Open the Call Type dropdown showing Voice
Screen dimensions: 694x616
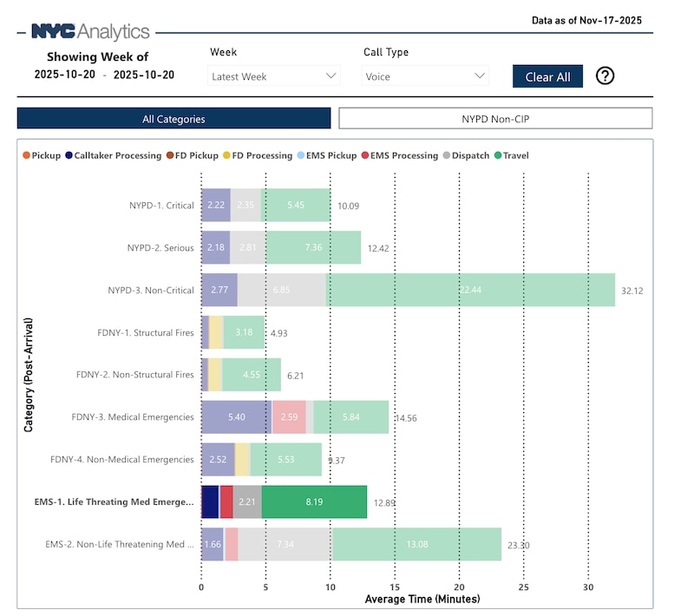click(424, 76)
